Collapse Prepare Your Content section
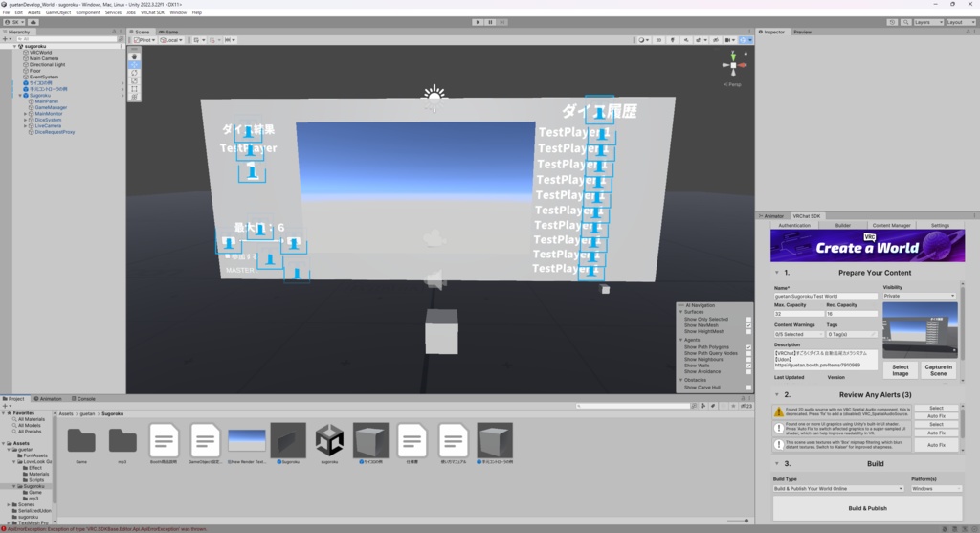Screen dimensions: 980x533 tap(777, 273)
